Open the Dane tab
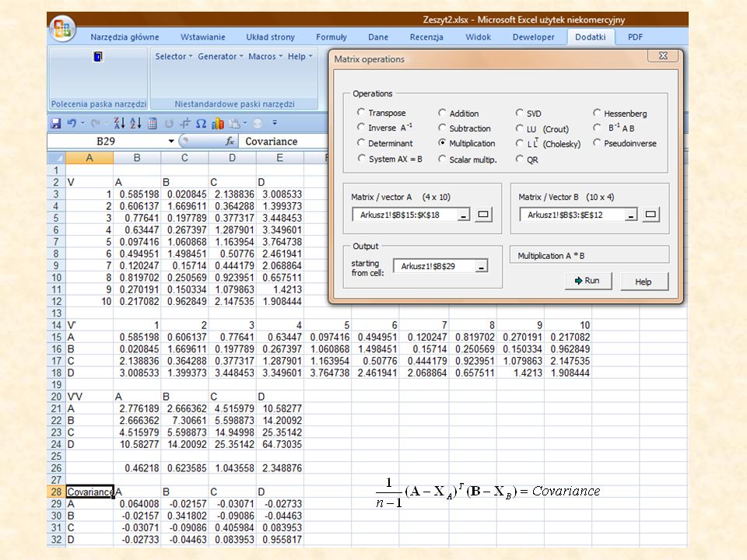747x560 pixels. 378,37
